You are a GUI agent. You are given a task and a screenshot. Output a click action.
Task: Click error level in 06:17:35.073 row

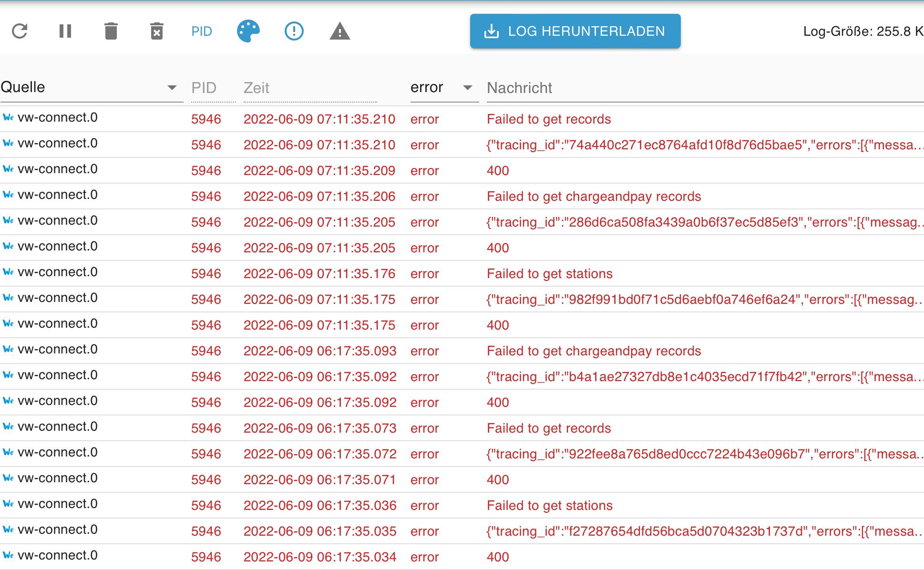pyautogui.click(x=424, y=428)
